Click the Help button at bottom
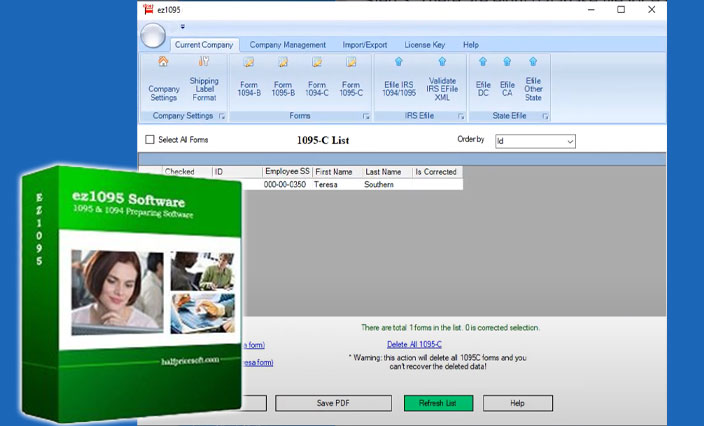 point(518,403)
